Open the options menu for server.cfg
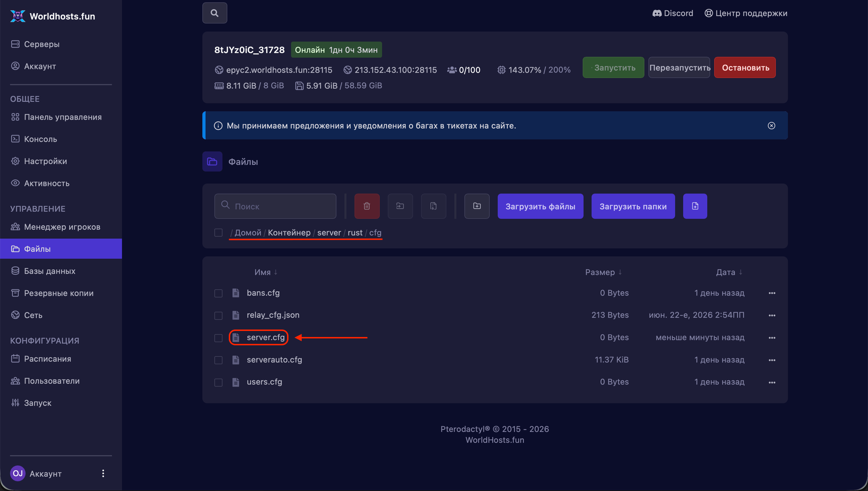The width and height of the screenshot is (868, 491). pos(772,338)
